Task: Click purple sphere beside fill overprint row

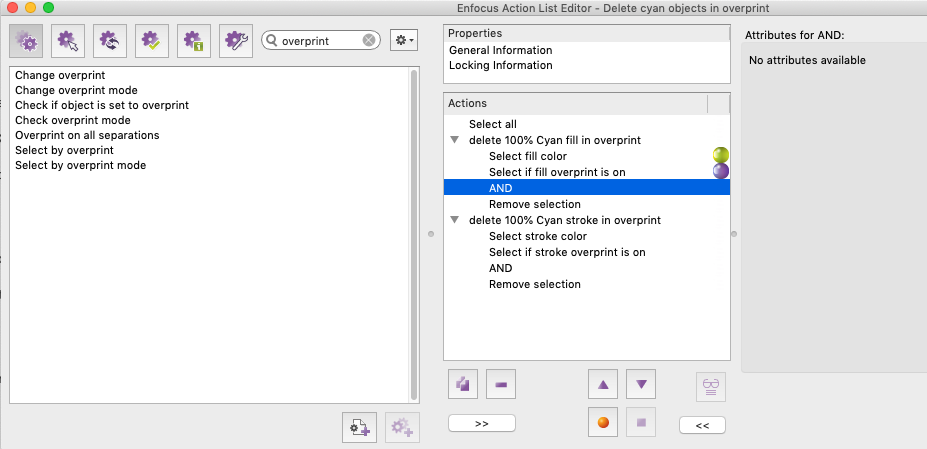Action: 721,172
